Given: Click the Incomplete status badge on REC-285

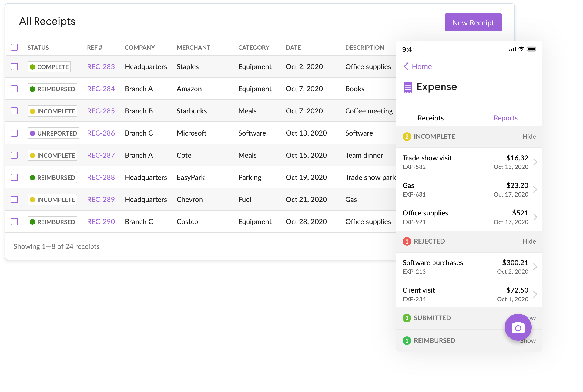Looking at the screenshot, I should click(52, 111).
